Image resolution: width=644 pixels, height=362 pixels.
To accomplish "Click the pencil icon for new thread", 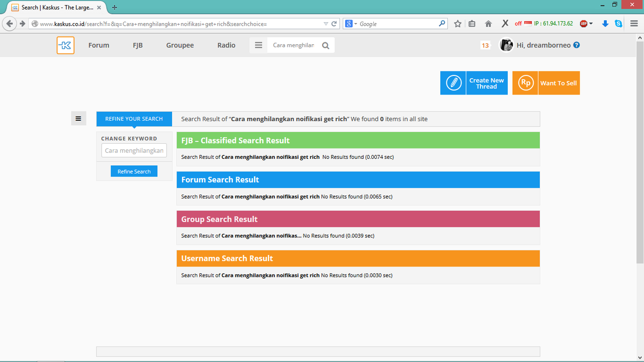I will 453,83.
